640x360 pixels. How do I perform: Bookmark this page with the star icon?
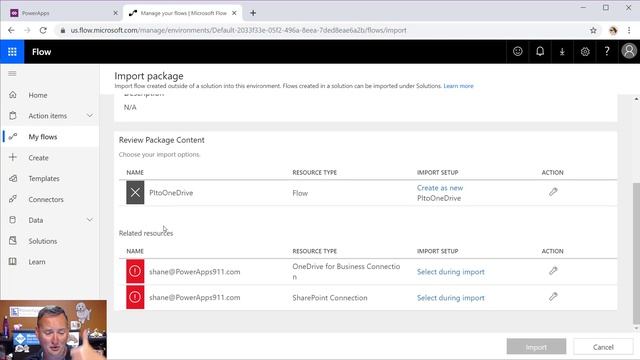pos(593,30)
